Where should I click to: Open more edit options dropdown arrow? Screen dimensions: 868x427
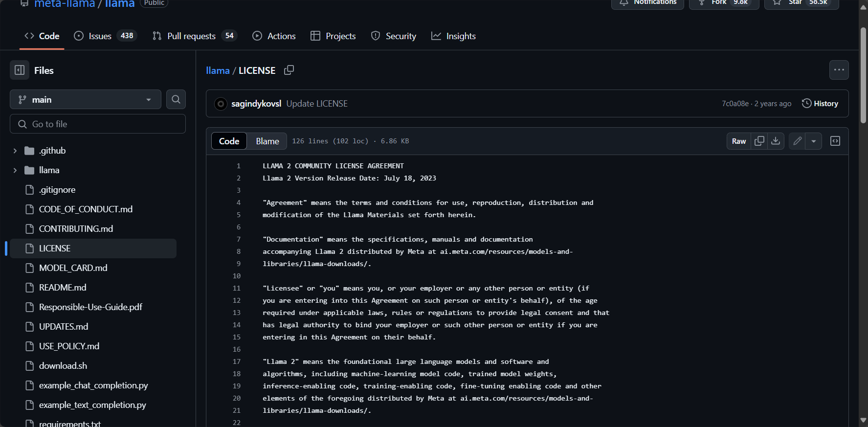(814, 141)
